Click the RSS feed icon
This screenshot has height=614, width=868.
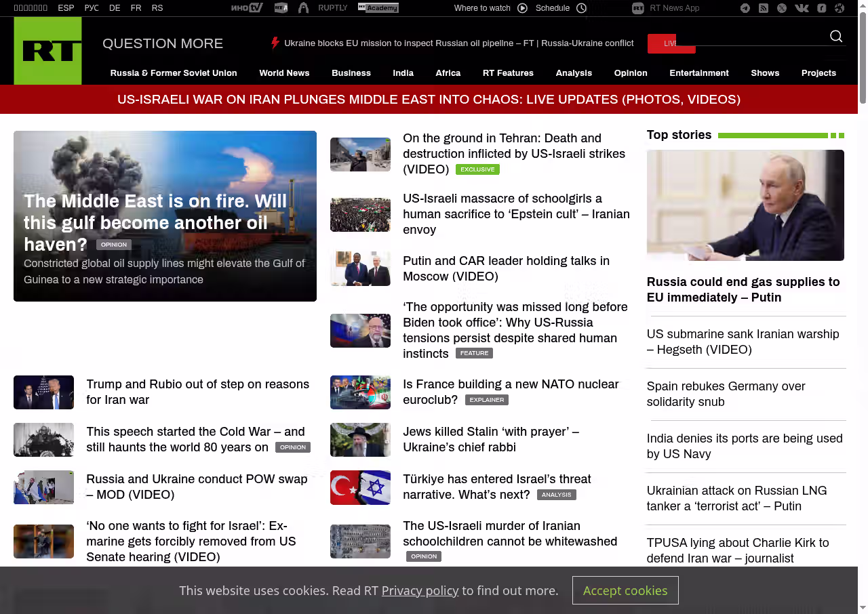tap(764, 8)
